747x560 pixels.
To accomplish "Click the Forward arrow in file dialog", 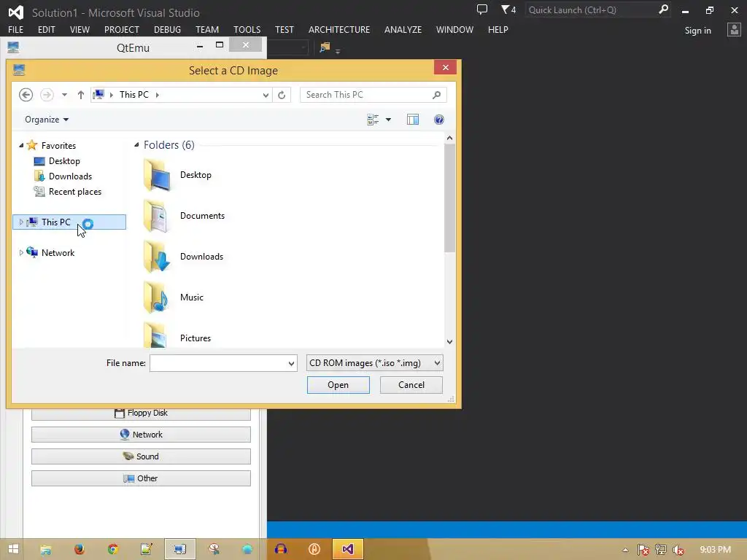I will (47, 95).
